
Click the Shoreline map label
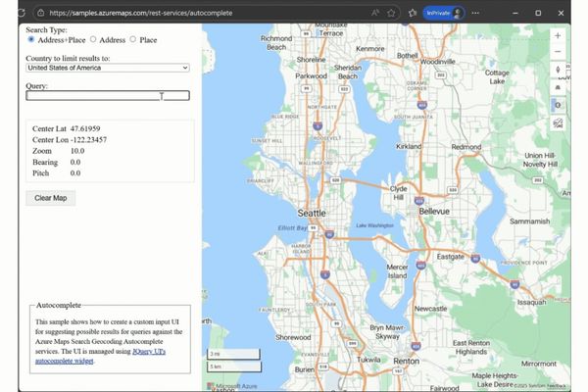(311, 60)
